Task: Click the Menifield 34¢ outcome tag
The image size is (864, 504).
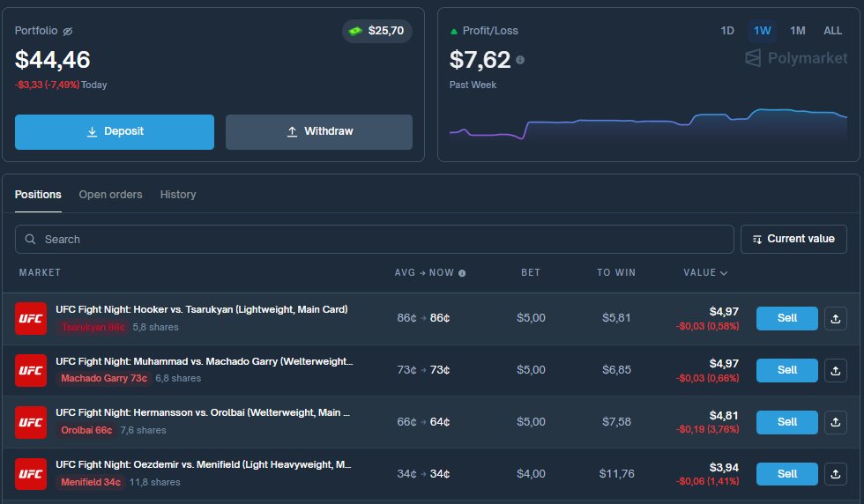Action: [90, 482]
